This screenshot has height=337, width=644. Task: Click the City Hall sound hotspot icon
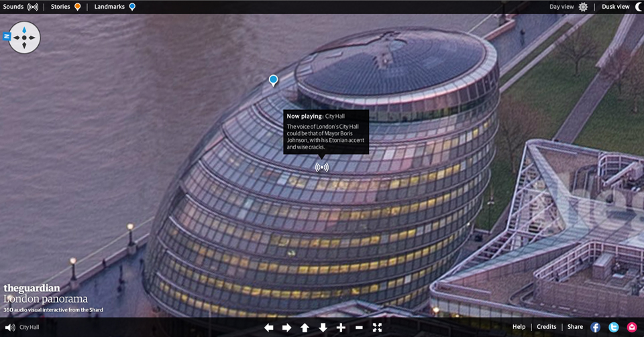tap(321, 167)
